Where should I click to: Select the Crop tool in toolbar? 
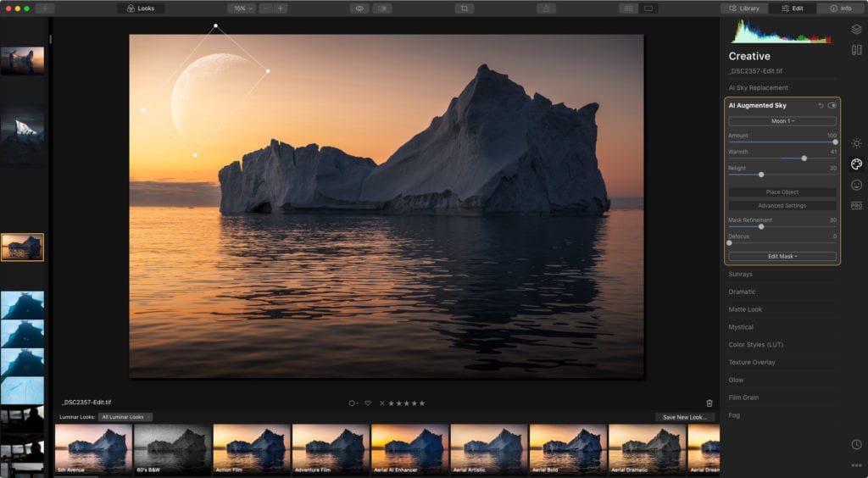464,8
